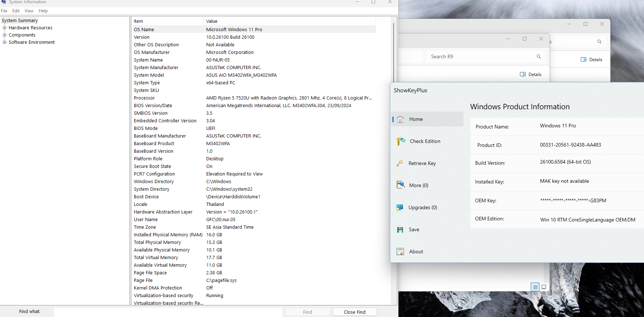Screen dimensions: 644x317
Task: Click the Close Find button
Action: [x=354, y=312]
